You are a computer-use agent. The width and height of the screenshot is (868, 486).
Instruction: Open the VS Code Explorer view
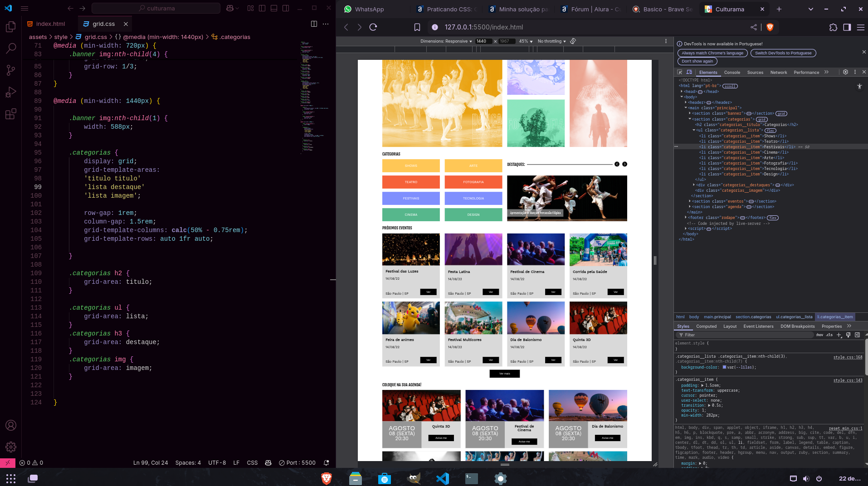pyautogui.click(x=11, y=27)
